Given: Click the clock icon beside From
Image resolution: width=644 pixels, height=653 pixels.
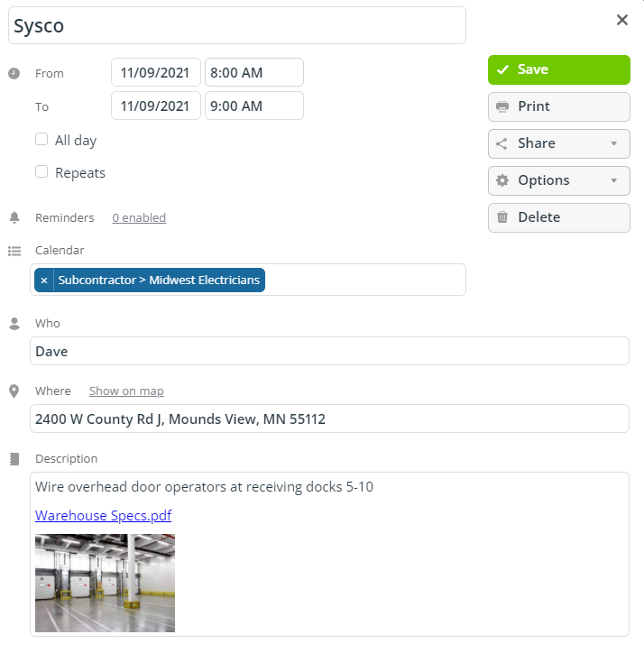Looking at the screenshot, I should [14, 74].
